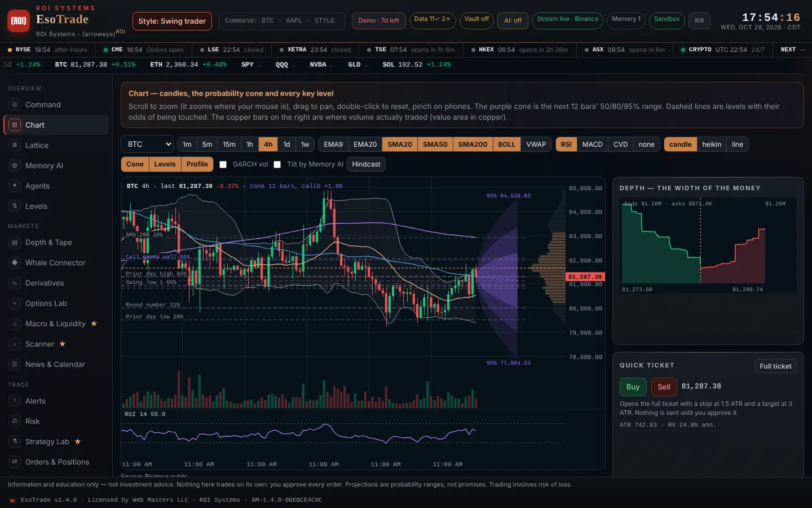Toggle the Profile overlay button
The height and width of the screenshot is (508, 812).
(197, 164)
